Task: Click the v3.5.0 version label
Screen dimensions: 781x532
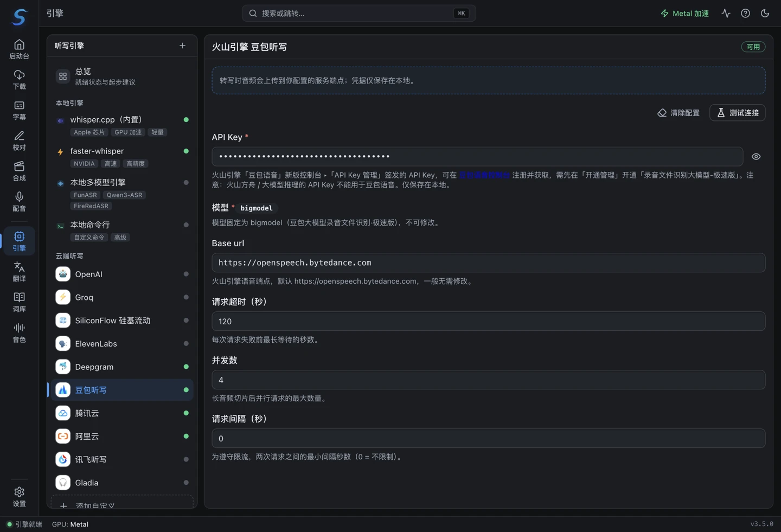Action: point(762,524)
